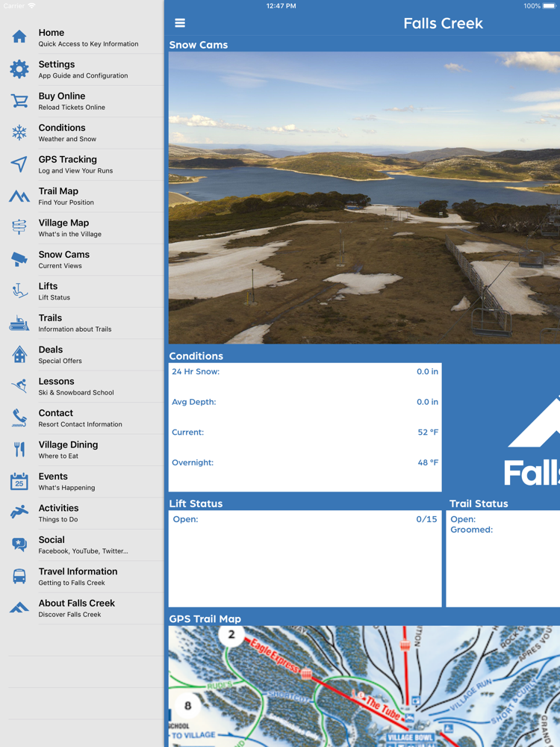
Task: Open the GPS Trail Map preview
Action: click(x=364, y=686)
